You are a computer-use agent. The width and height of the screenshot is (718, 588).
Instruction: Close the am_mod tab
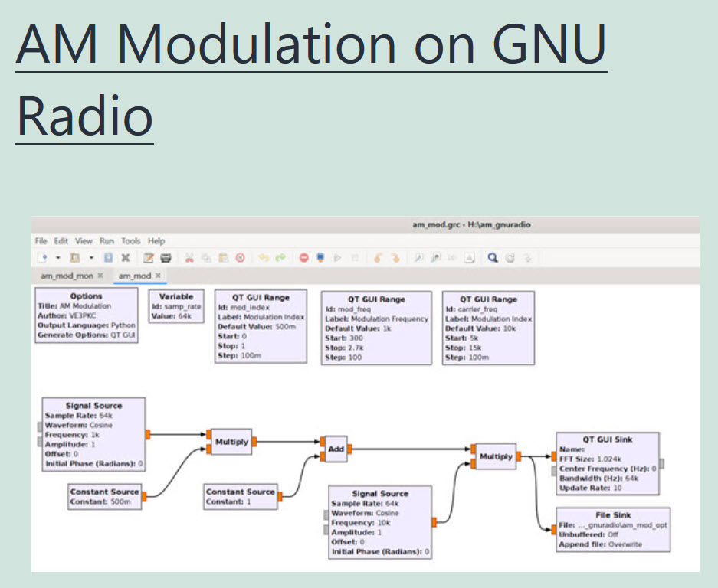(158, 275)
